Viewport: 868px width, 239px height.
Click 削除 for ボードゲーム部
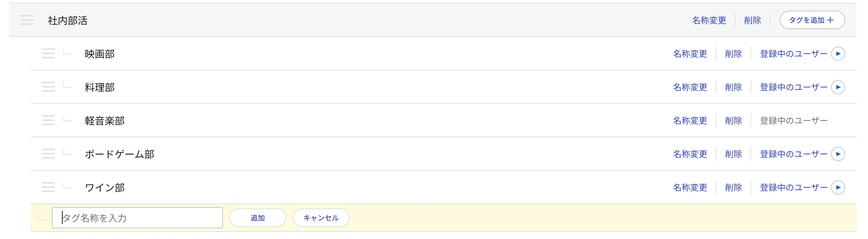(733, 154)
